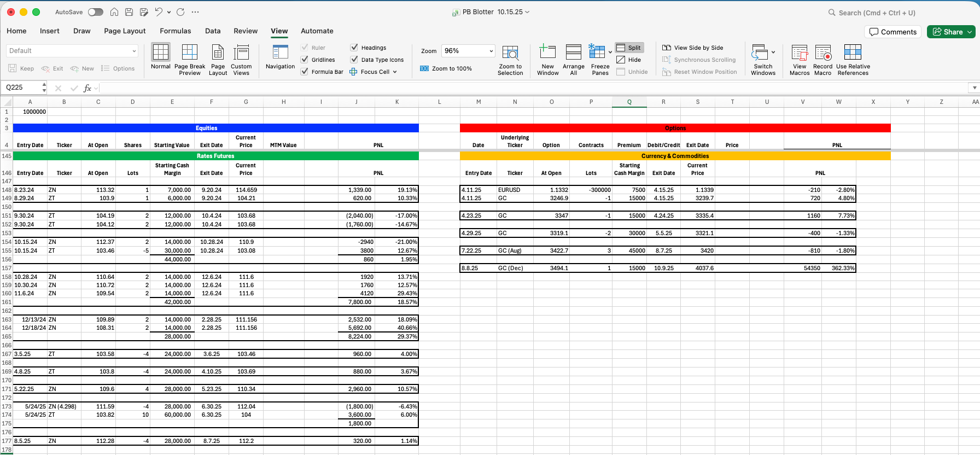This screenshot has height=455, width=980.
Task: Open the Automate ribbon tab
Action: [x=317, y=31]
